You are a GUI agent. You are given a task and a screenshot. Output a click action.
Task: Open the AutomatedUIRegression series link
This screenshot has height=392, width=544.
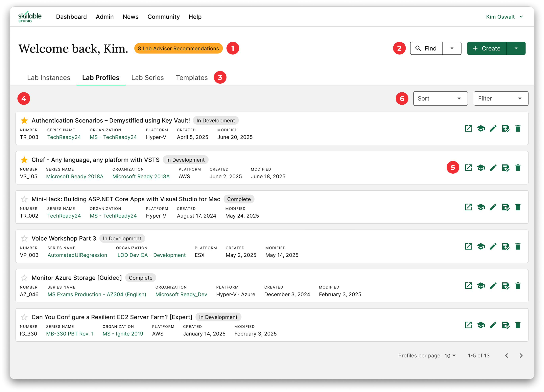click(x=77, y=255)
